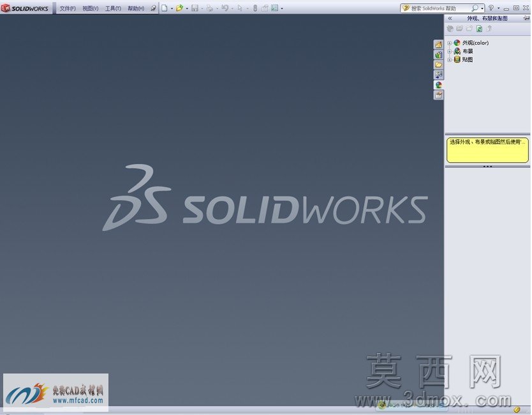Click the add file location folder icon
This screenshot has width=532, height=415.
point(460,29)
